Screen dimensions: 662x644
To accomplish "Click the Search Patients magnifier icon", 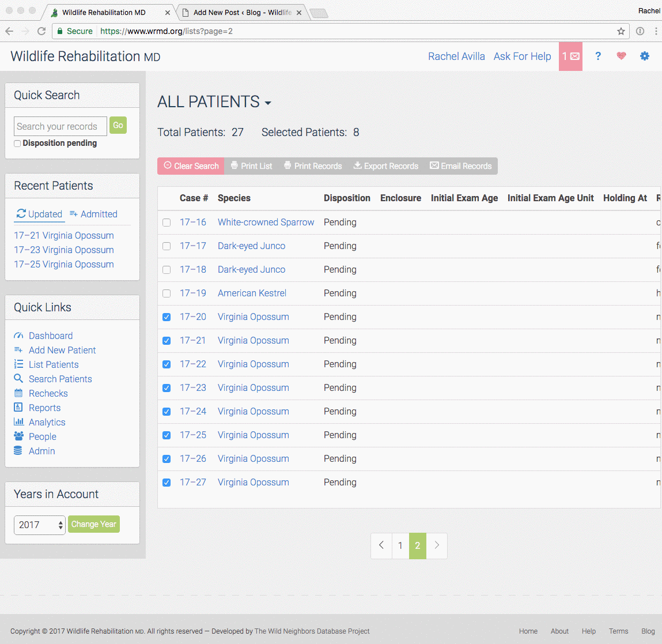I will (18, 378).
